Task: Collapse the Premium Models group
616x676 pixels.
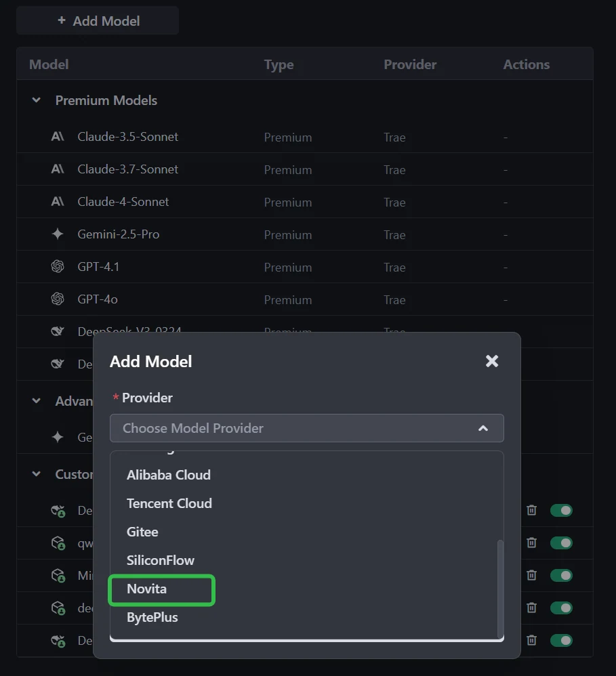Action: click(36, 100)
